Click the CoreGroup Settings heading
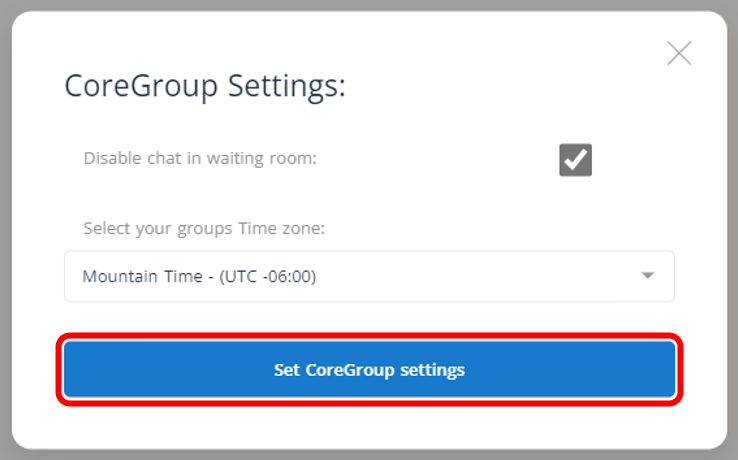 205,86
